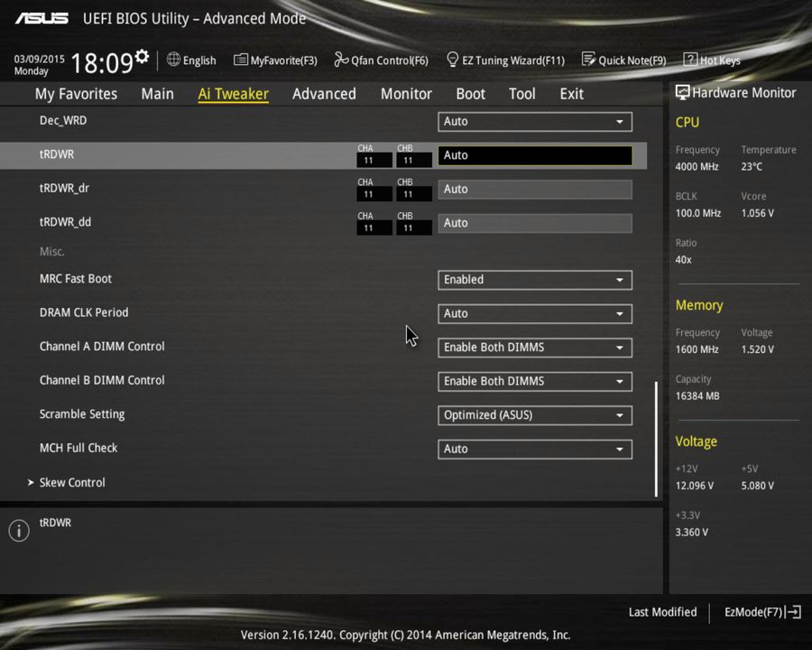Switch to the Advanced tab
The width and height of the screenshot is (812, 650).
pos(324,93)
